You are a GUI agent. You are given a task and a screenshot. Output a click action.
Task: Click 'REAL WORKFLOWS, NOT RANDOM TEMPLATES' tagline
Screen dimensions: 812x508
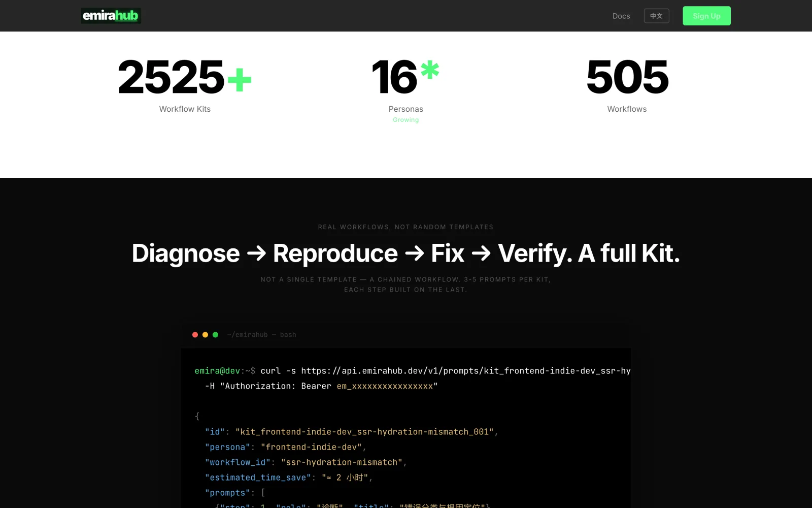(x=405, y=227)
